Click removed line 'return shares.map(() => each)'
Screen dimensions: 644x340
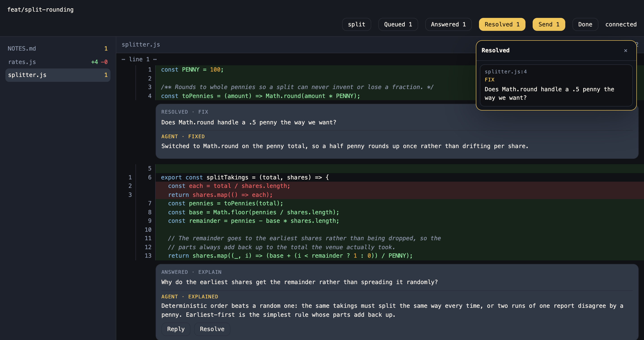220,195
